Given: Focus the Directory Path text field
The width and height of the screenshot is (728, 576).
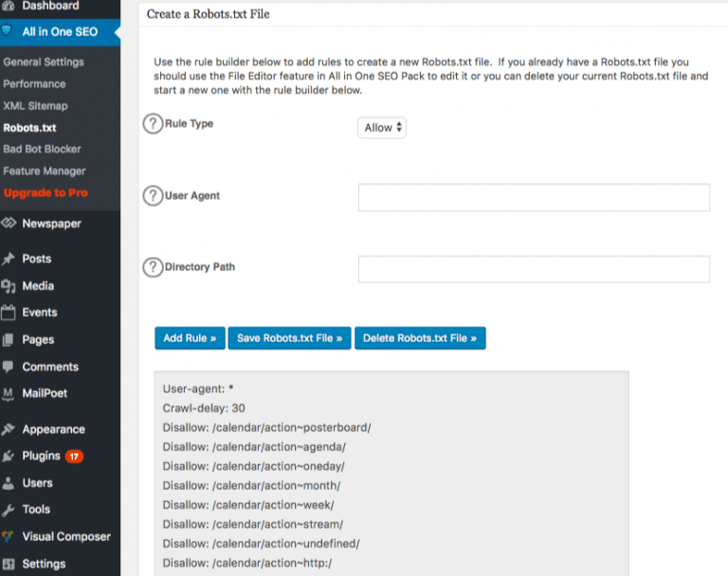Looking at the screenshot, I should point(534,269).
